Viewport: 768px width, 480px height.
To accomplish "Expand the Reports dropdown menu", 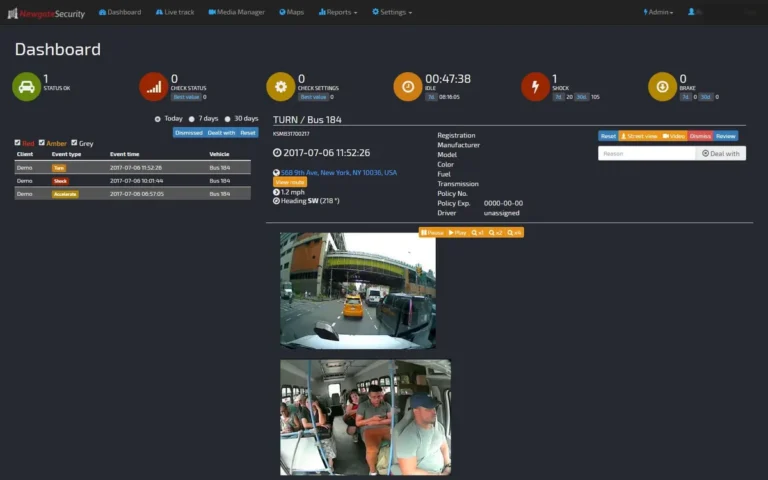I will click(338, 12).
